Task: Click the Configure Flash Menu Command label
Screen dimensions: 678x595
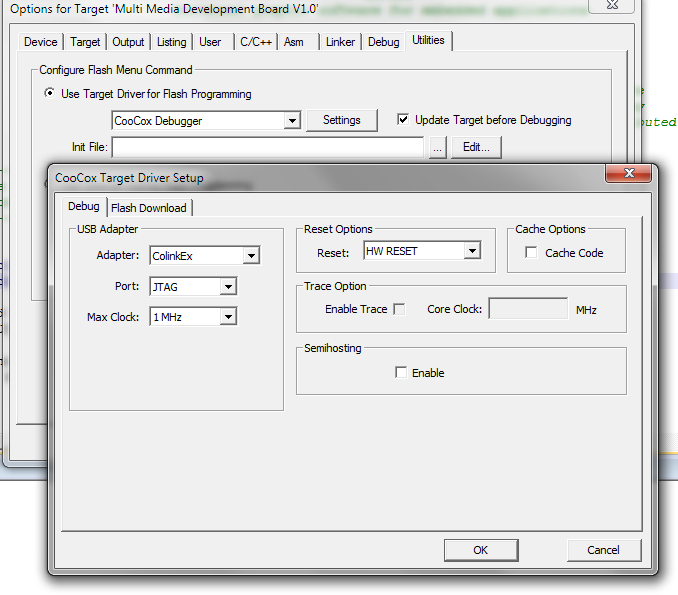Action: [x=115, y=70]
